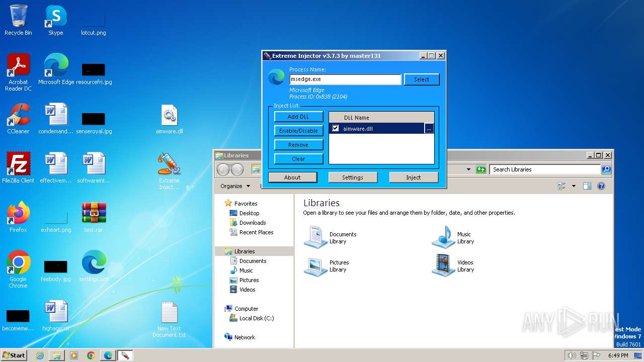Viewport: 644px width, 362px height.
Task: Launch CCleaner from the desktop
Action: click(x=18, y=119)
